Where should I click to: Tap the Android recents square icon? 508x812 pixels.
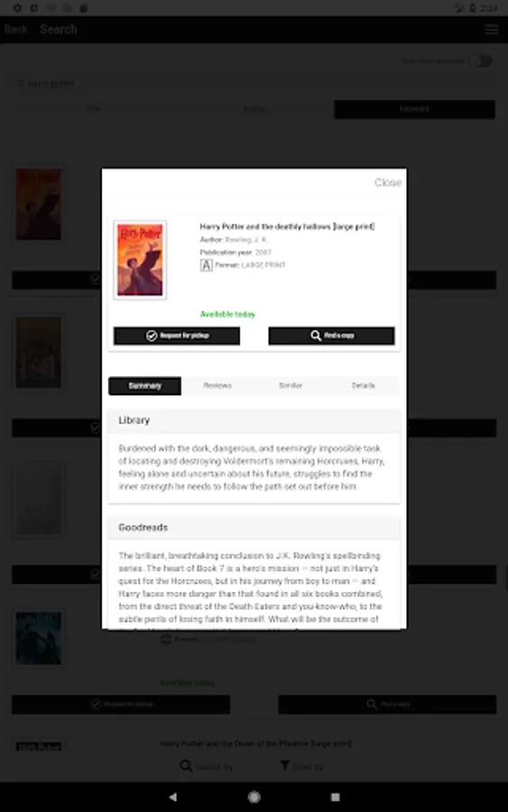click(x=335, y=797)
